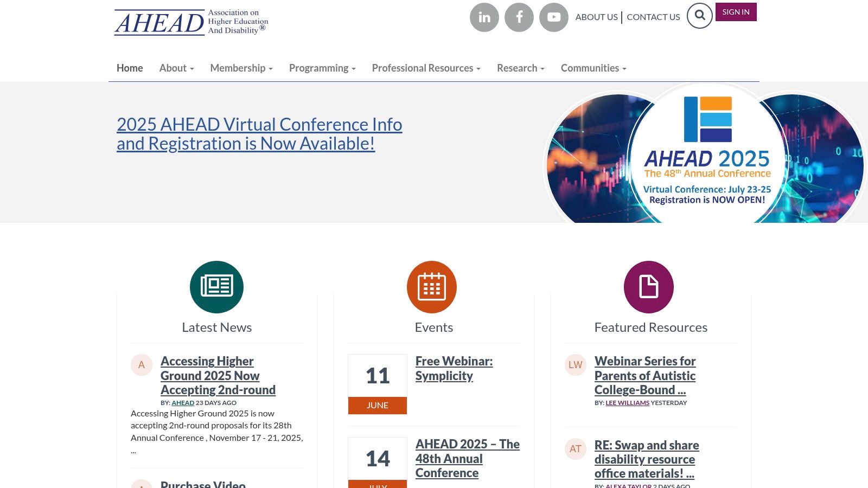The image size is (868, 488).
Task: Click the July 14 date tile
Action: (x=378, y=463)
